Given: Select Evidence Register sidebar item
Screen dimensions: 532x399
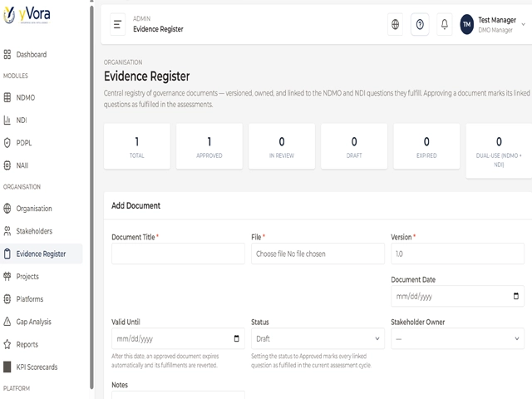Looking at the screenshot, I should [x=42, y=254].
